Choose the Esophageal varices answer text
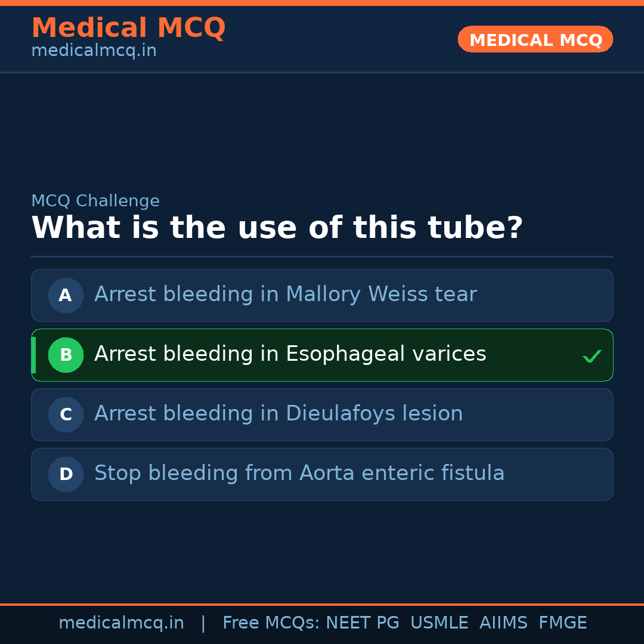The height and width of the screenshot is (644, 644). click(290, 354)
